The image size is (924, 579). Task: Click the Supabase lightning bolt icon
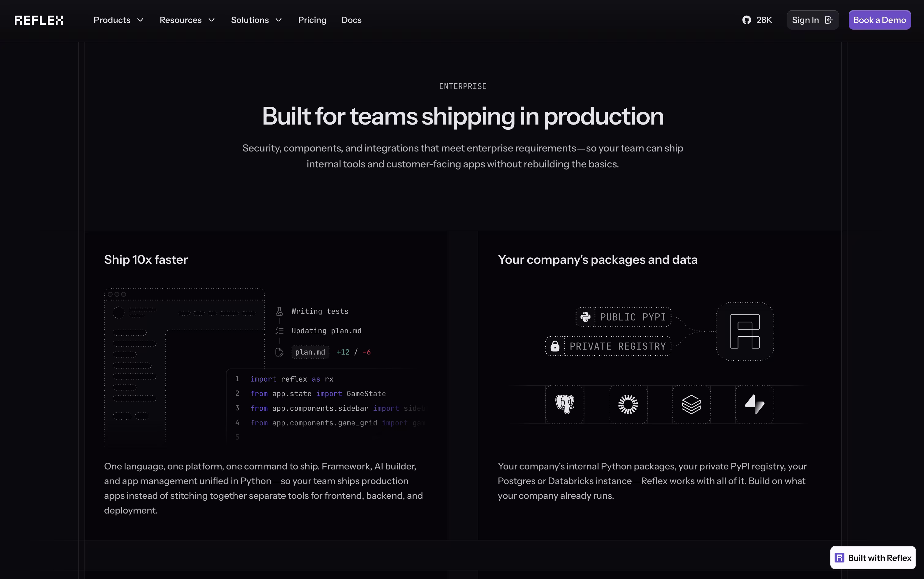755,404
